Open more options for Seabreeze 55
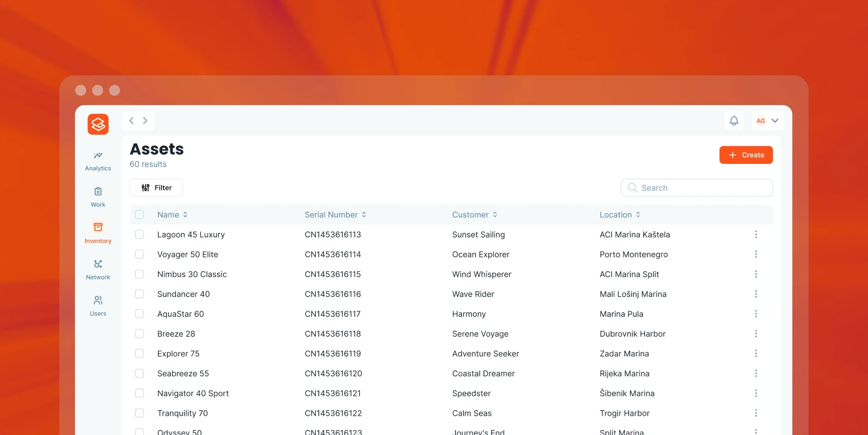 (756, 373)
